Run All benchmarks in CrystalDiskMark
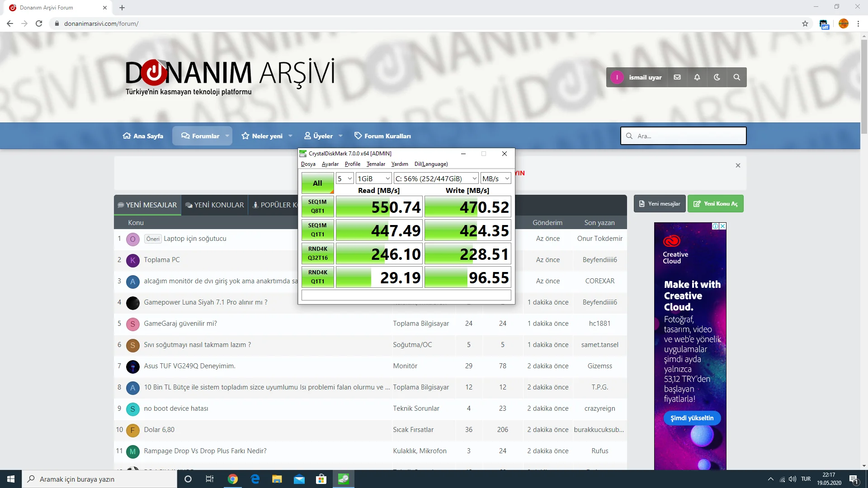 tap(317, 183)
